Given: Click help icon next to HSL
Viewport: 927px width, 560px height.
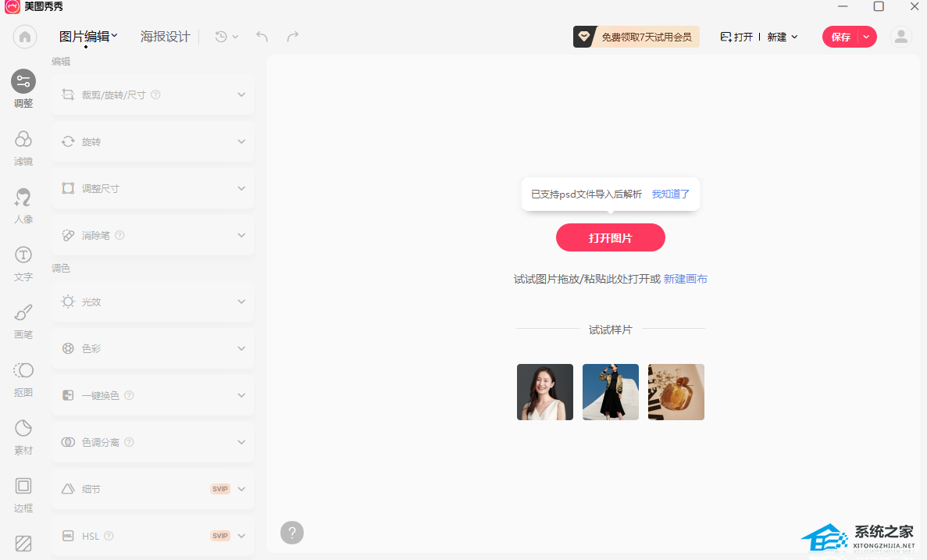Looking at the screenshot, I should click(x=109, y=536).
